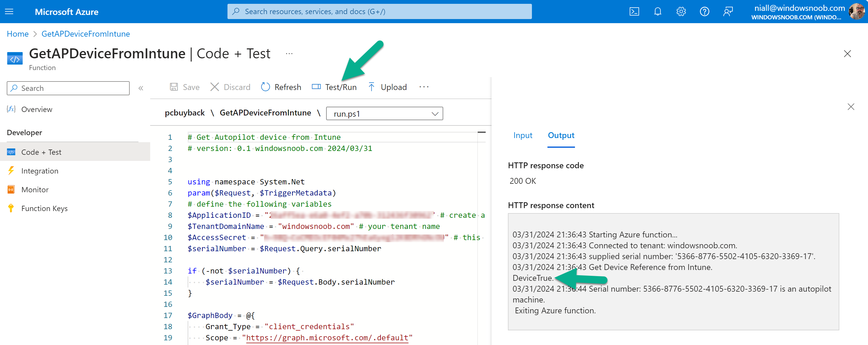Click the 'Developer' section heading
868x345 pixels.
click(x=24, y=133)
